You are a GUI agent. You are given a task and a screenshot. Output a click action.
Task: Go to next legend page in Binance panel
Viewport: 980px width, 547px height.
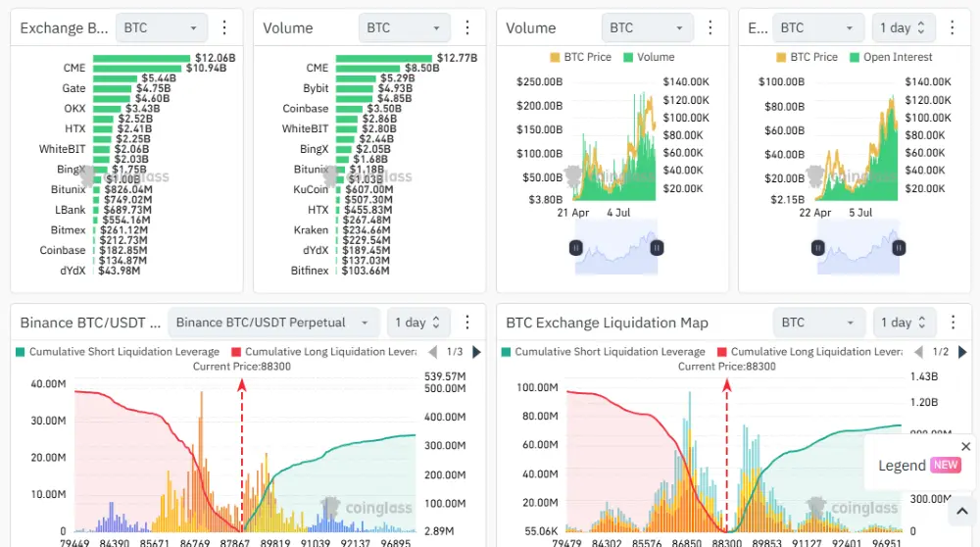click(x=477, y=352)
